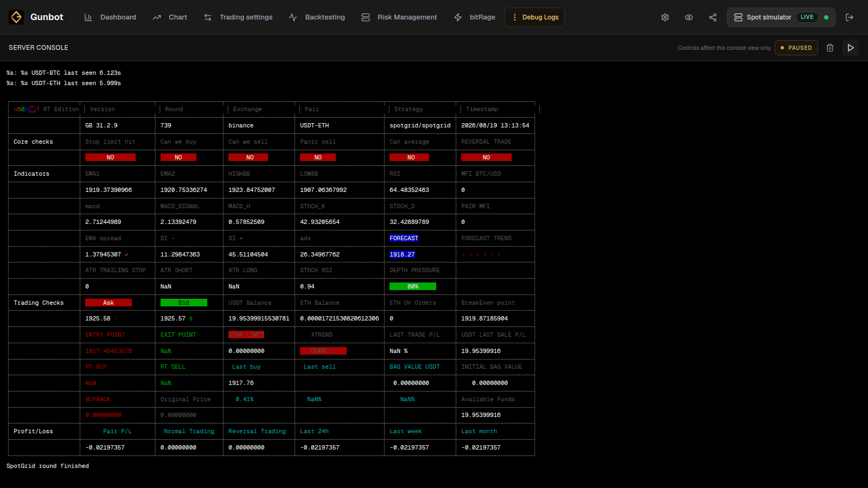Click the entry value 1917.45453576

pos(108,351)
